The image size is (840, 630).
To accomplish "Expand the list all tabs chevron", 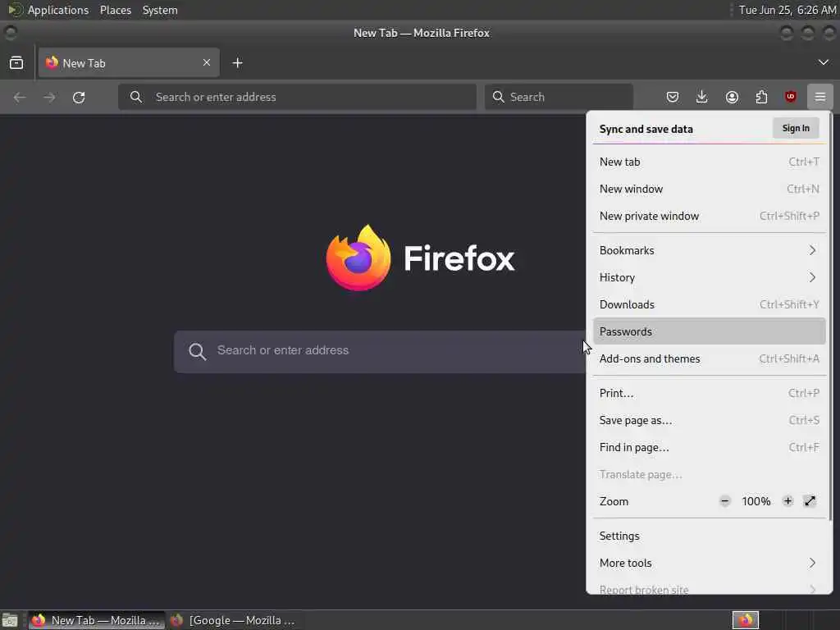I will pos(823,62).
